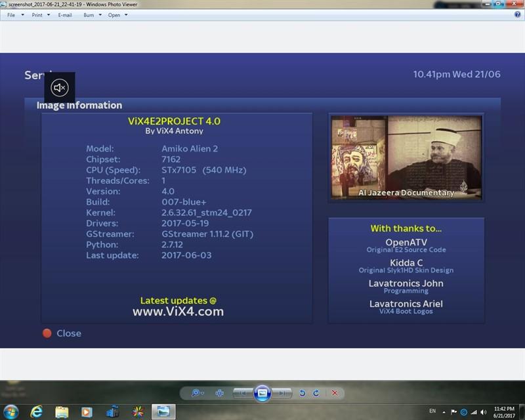Viewport: 525px width, 420px height.
Task: Open the Windows Start menu
Action: click(x=10, y=411)
